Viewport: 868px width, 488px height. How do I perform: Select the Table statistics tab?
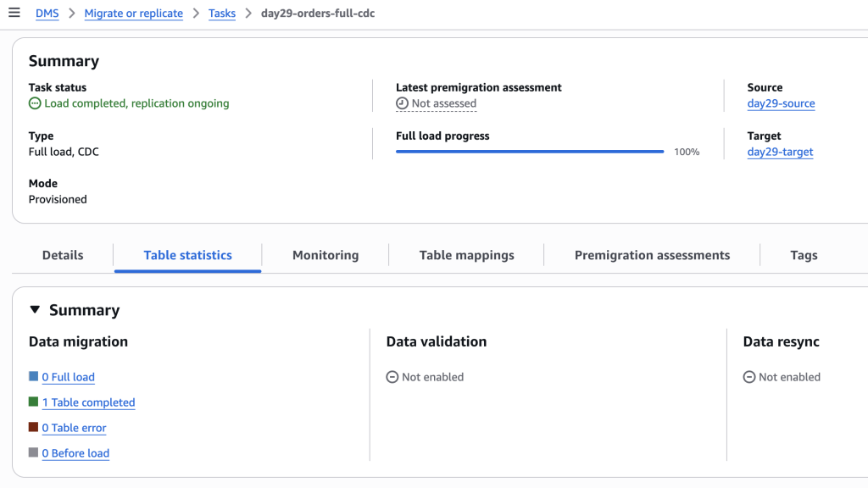(x=187, y=255)
